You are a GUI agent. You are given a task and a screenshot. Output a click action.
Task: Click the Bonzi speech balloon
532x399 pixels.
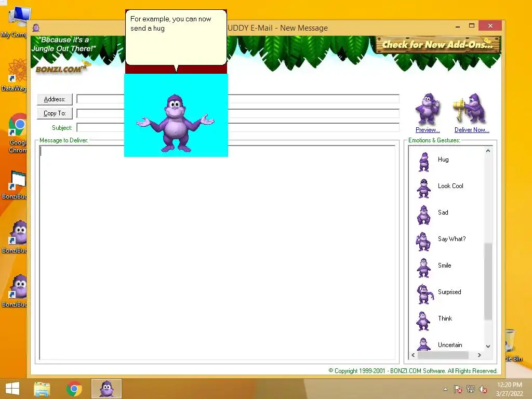coord(176,37)
